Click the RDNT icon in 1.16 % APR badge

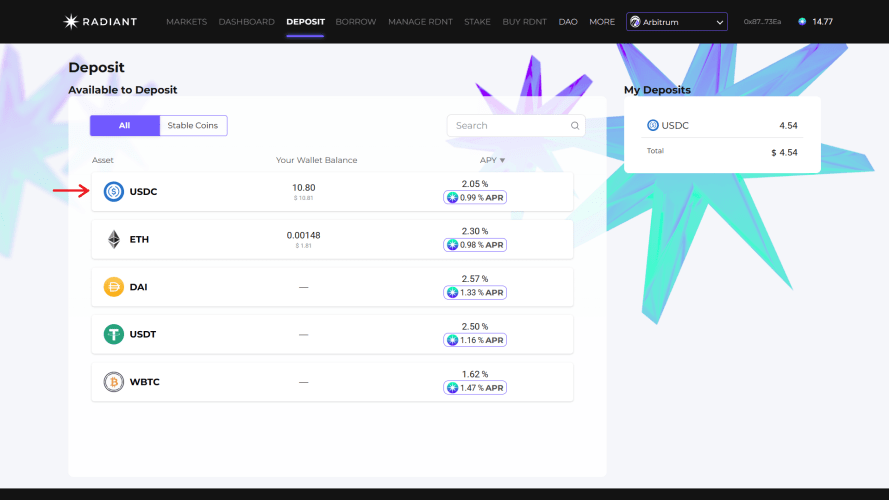point(452,340)
